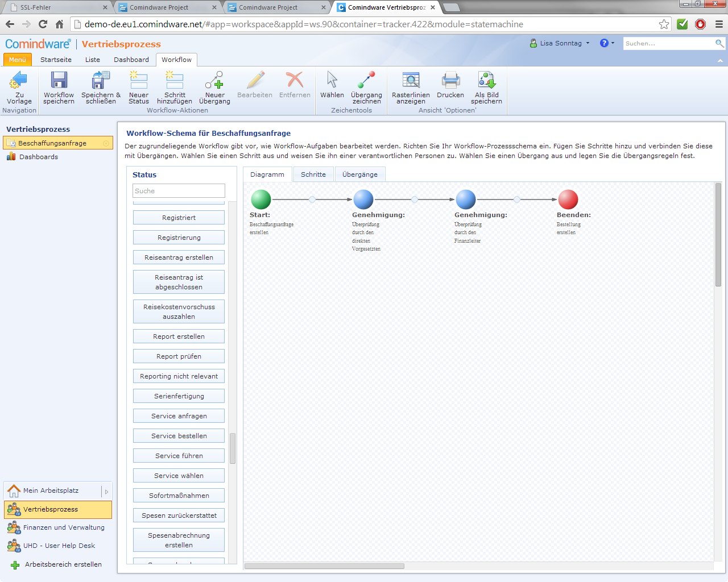Viewport: 728px width, 582px height.
Task: Click the Bearbeiten pencil icon
Action: click(x=255, y=80)
